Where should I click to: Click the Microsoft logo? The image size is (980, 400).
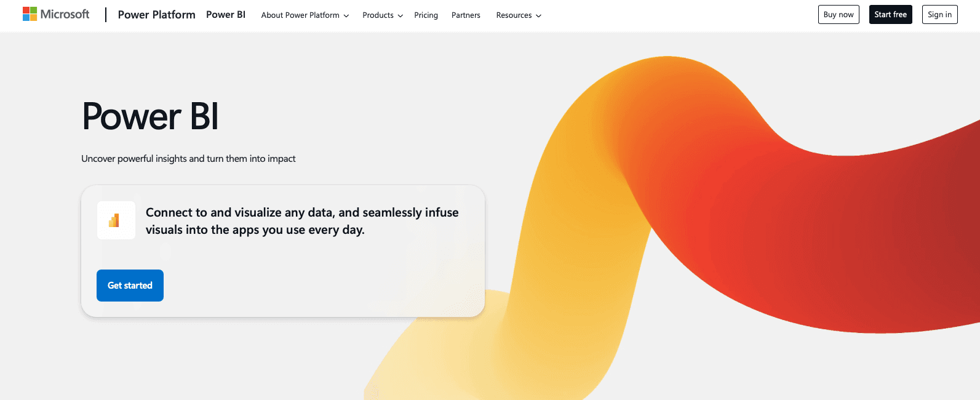click(56, 14)
